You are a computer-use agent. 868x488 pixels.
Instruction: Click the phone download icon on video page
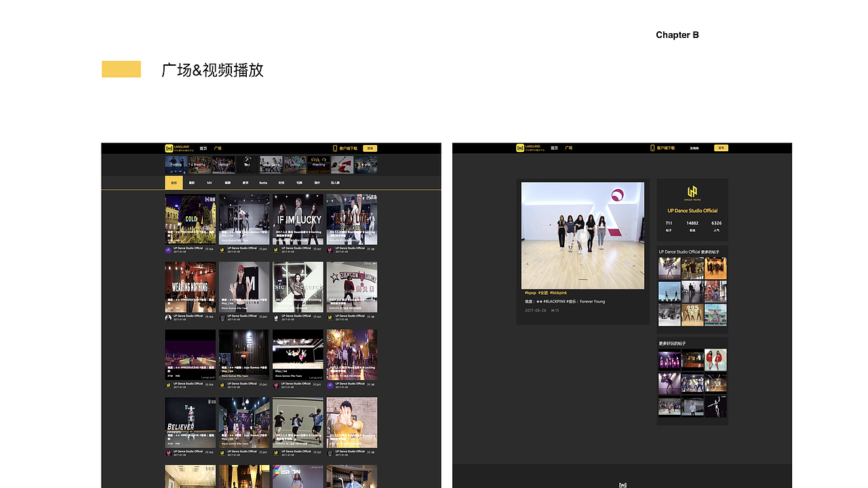652,148
